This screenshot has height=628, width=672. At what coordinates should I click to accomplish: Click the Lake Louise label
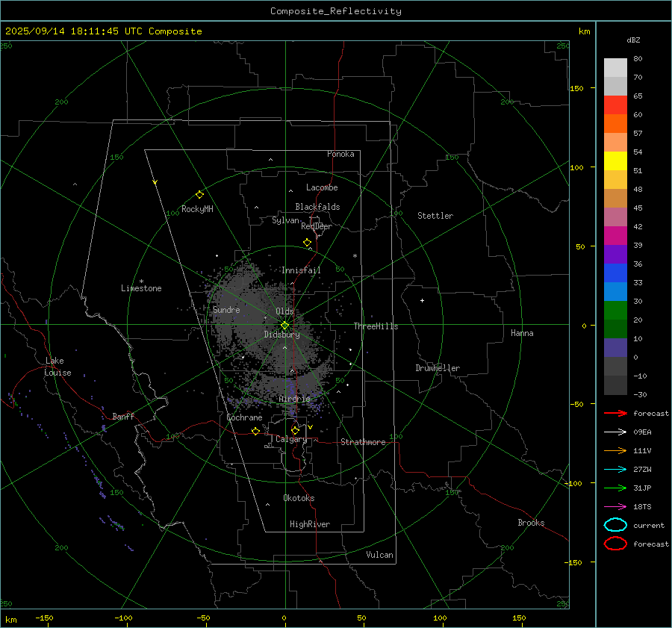click(x=57, y=367)
